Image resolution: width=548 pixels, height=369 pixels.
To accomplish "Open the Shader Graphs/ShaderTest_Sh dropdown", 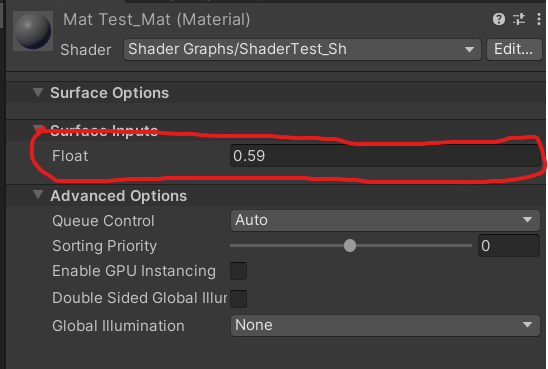I will coord(302,49).
